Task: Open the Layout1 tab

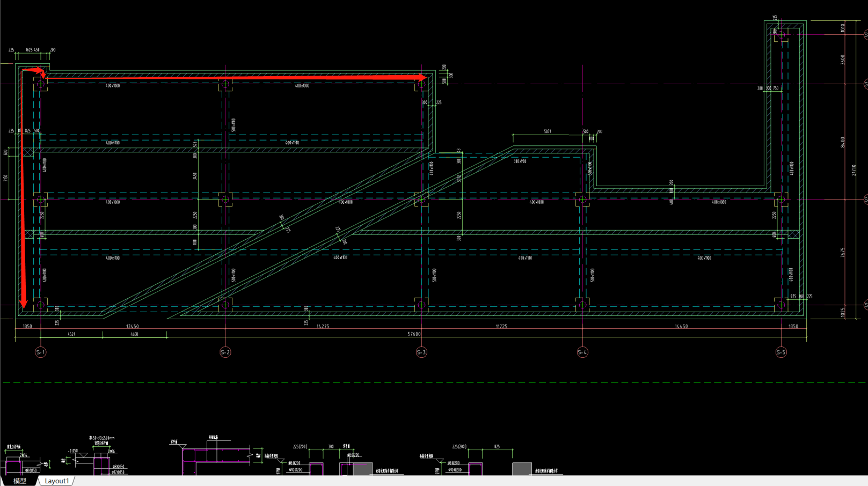Action: coord(57,481)
